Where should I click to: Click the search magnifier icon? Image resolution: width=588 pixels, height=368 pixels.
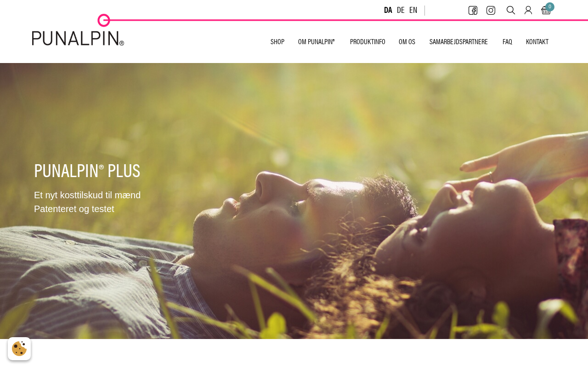point(511,10)
